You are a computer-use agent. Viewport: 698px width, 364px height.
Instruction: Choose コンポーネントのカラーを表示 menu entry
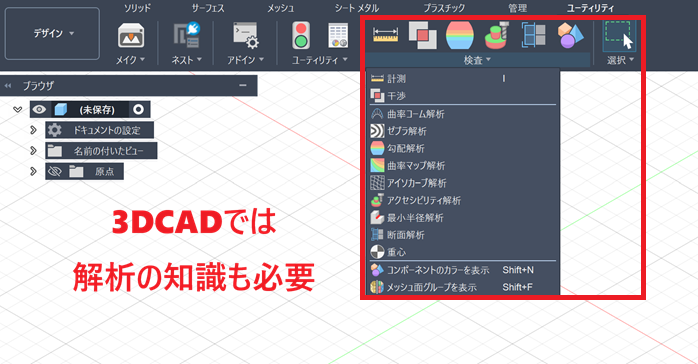click(463, 270)
